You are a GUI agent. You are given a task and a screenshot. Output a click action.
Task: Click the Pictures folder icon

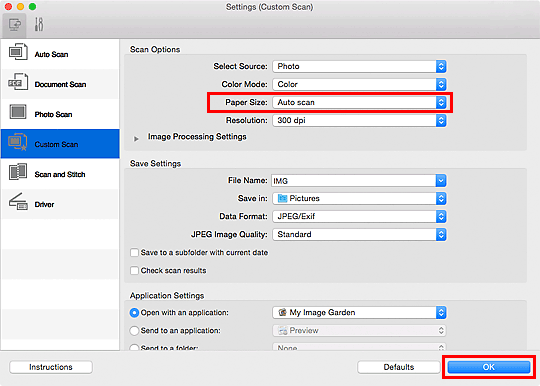[x=282, y=198]
